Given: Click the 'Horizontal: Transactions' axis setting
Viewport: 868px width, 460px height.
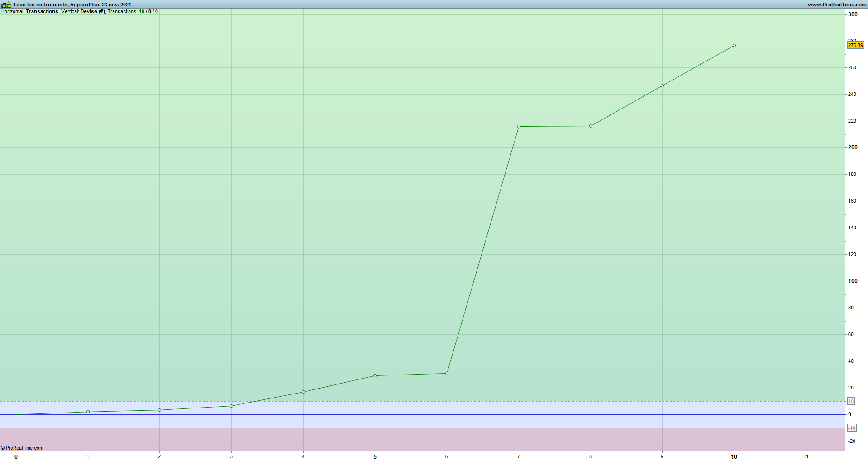Looking at the screenshot, I should click(x=30, y=11).
